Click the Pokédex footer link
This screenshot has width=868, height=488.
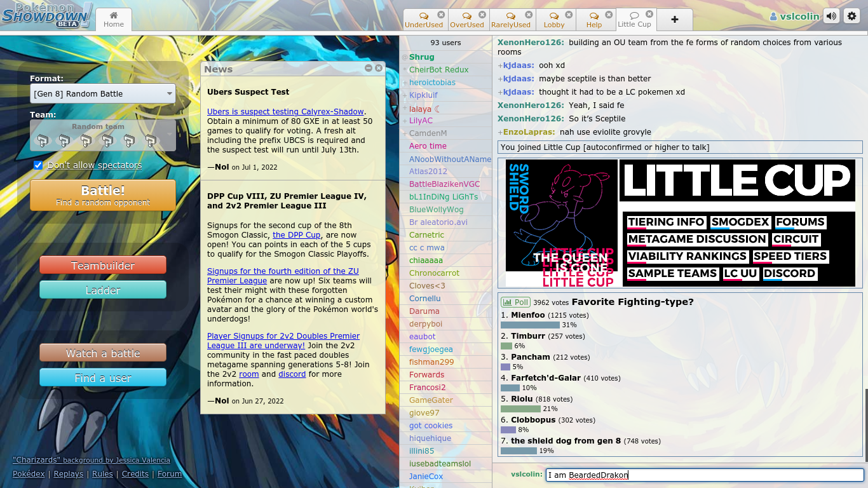pos(29,474)
